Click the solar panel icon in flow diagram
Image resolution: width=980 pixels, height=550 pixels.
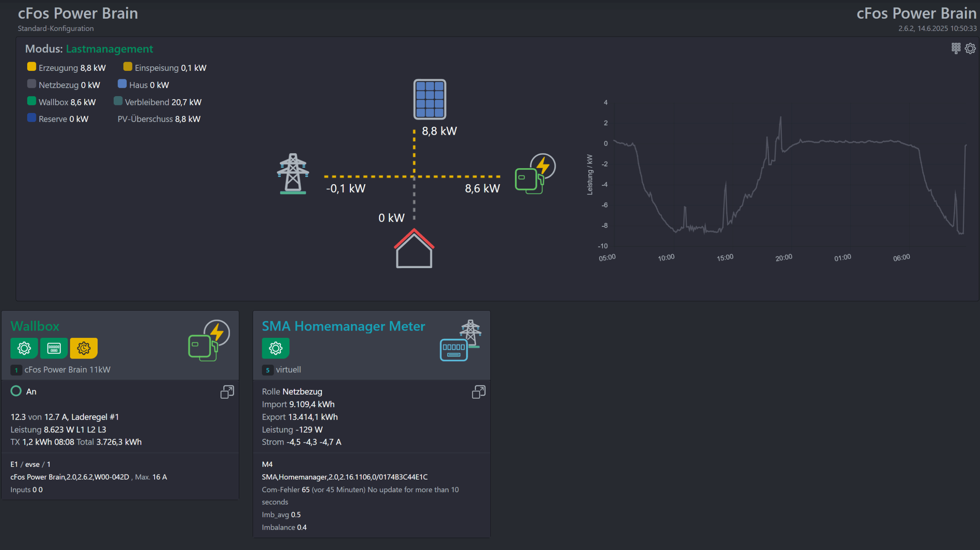(x=430, y=99)
